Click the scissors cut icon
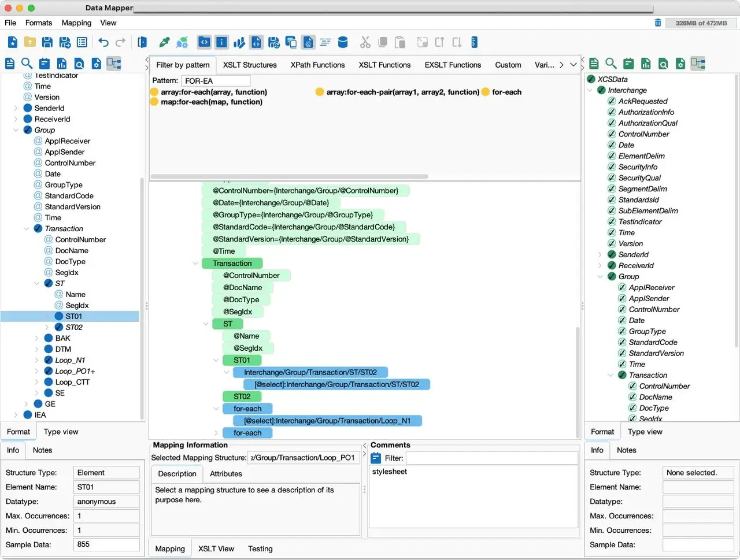The image size is (740, 560). 365,42
